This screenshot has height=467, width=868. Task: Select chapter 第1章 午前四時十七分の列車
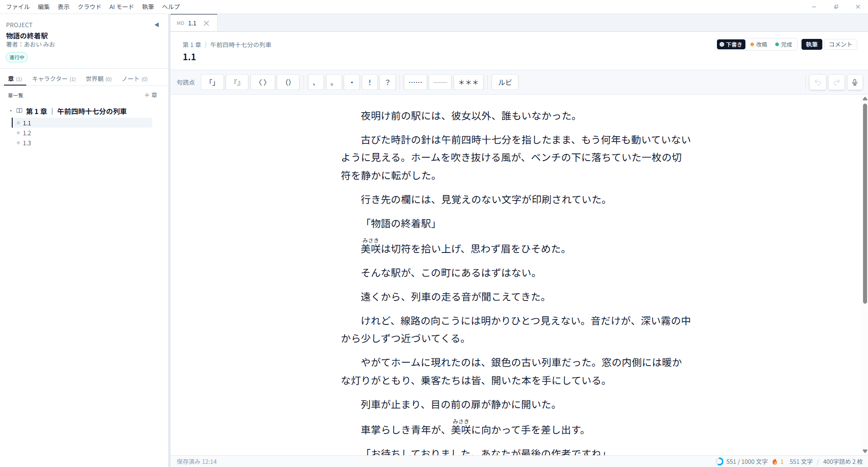pos(76,111)
